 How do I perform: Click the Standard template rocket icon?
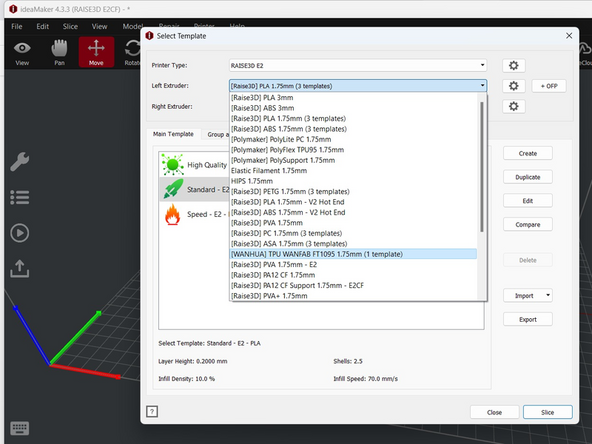[173, 189]
